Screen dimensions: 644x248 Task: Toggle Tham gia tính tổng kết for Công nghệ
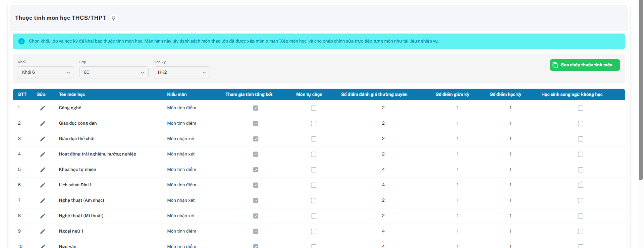click(x=256, y=108)
